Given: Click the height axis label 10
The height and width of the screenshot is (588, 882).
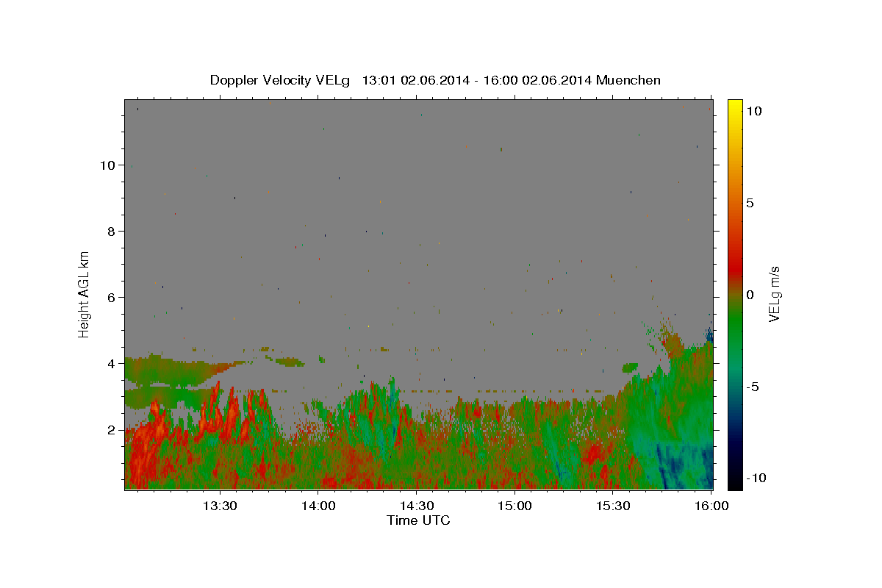Looking at the screenshot, I should click(107, 165).
